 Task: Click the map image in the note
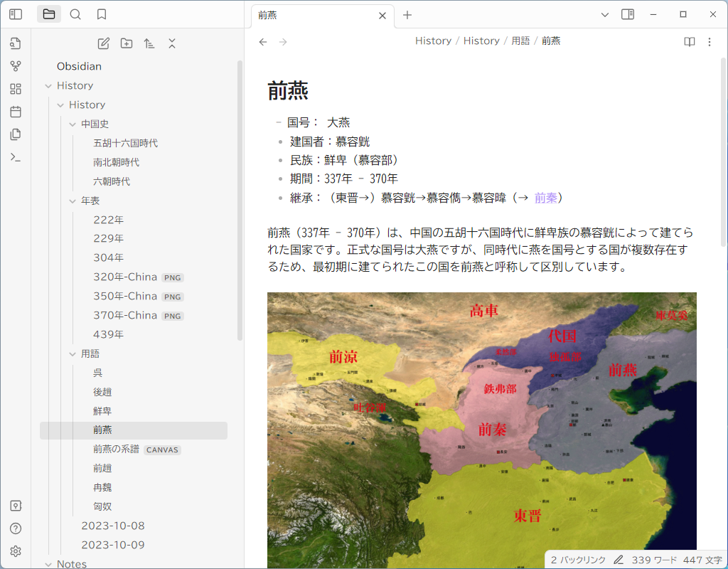(481, 430)
